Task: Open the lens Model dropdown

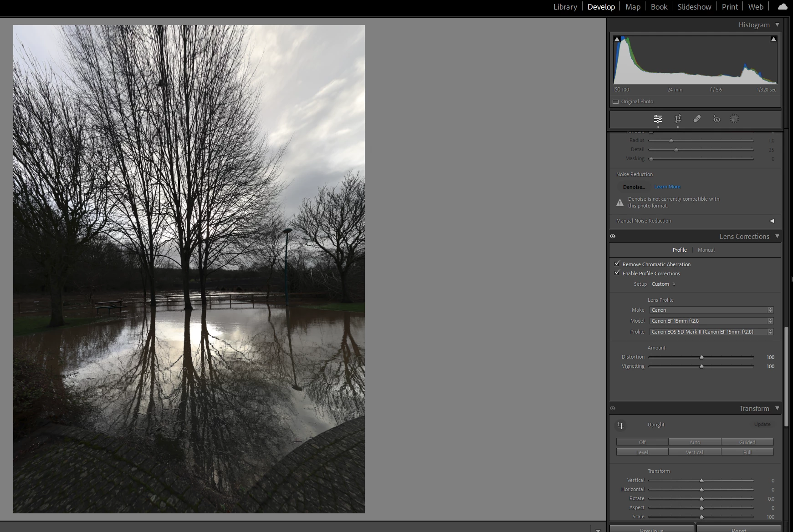Action: (x=711, y=321)
